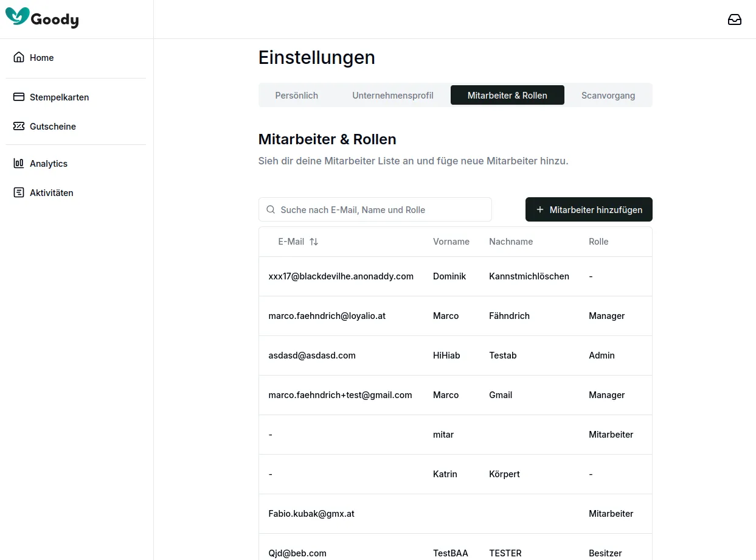Click the Aktivitäten list icon
Image resolution: width=756 pixels, height=560 pixels.
(19, 192)
